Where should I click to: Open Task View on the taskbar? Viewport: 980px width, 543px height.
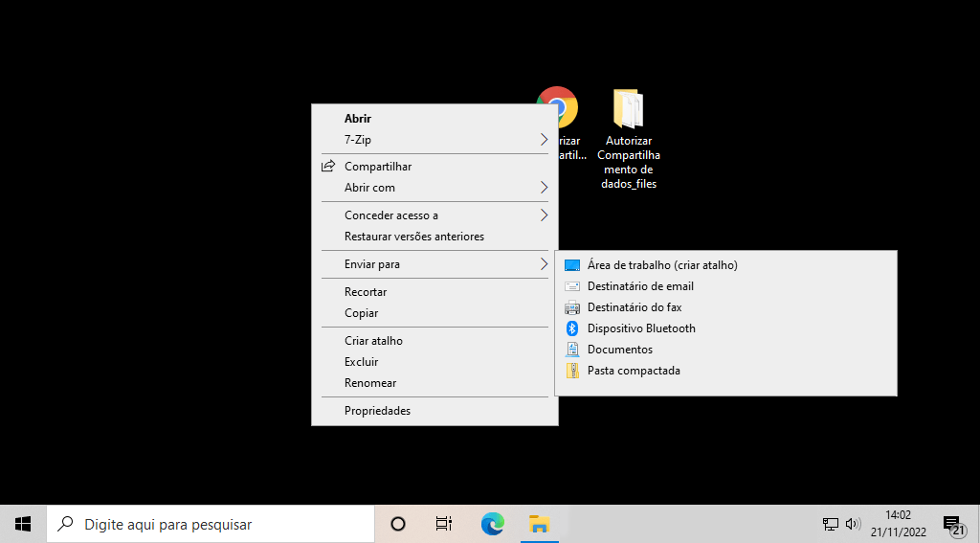coord(444,524)
